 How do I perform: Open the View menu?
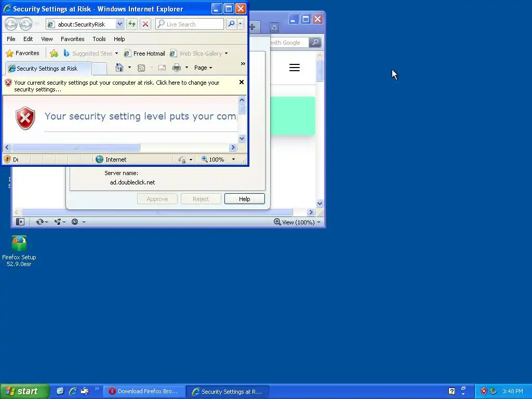47,39
